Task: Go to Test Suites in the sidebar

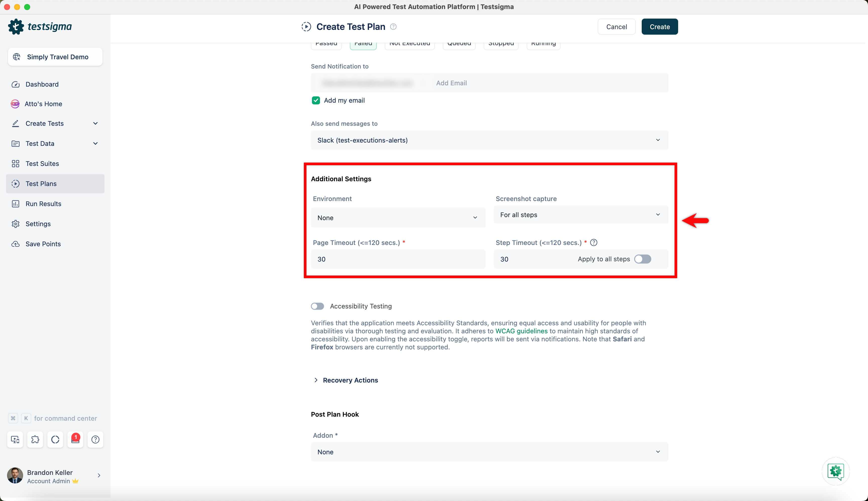Action: (42, 163)
